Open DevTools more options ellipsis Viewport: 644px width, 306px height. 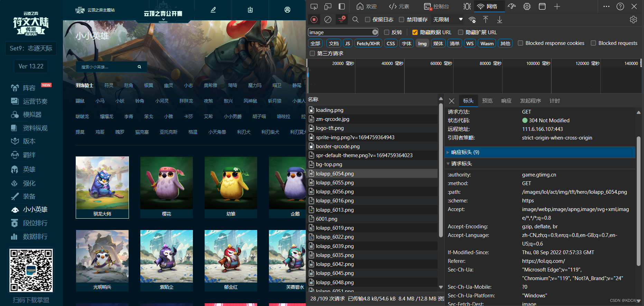pyautogui.click(x=606, y=7)
